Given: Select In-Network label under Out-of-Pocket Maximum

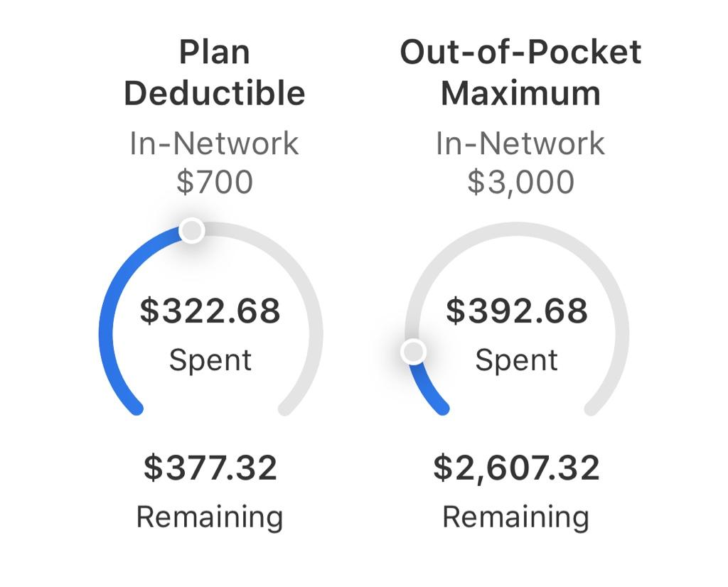Looking at the screenshot, I should tap(520, 144).
